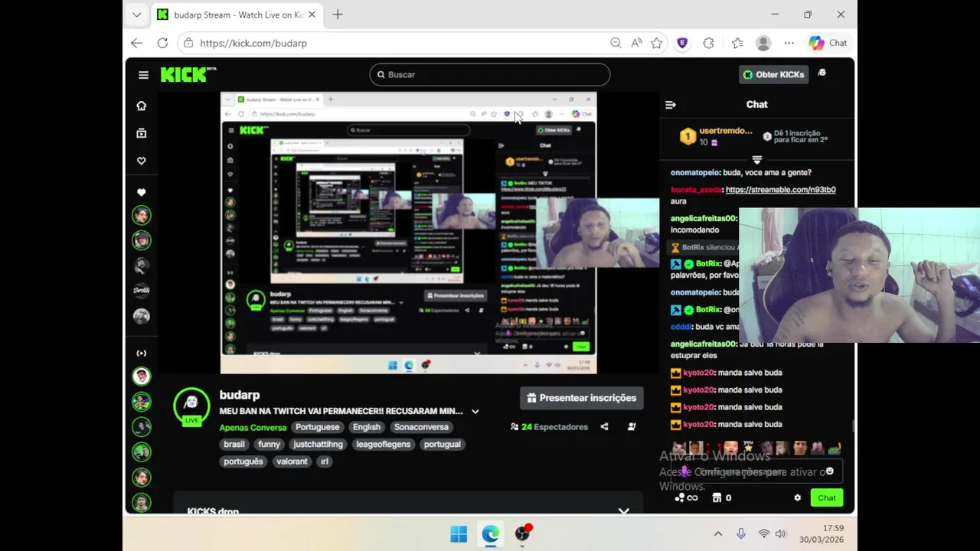Viewport: 980px width, 551px height.
Task: Open the channel points infinity icon
Action: pos(686,498)
